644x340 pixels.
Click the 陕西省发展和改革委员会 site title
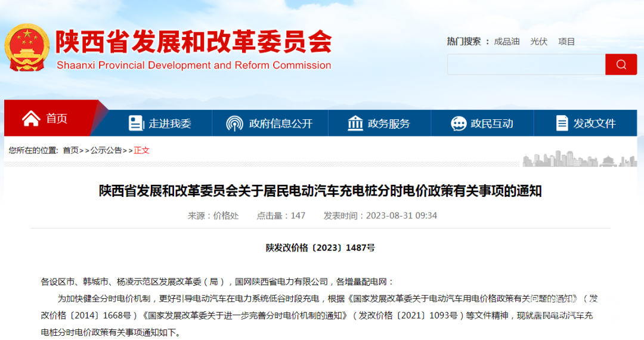[193, 42]
